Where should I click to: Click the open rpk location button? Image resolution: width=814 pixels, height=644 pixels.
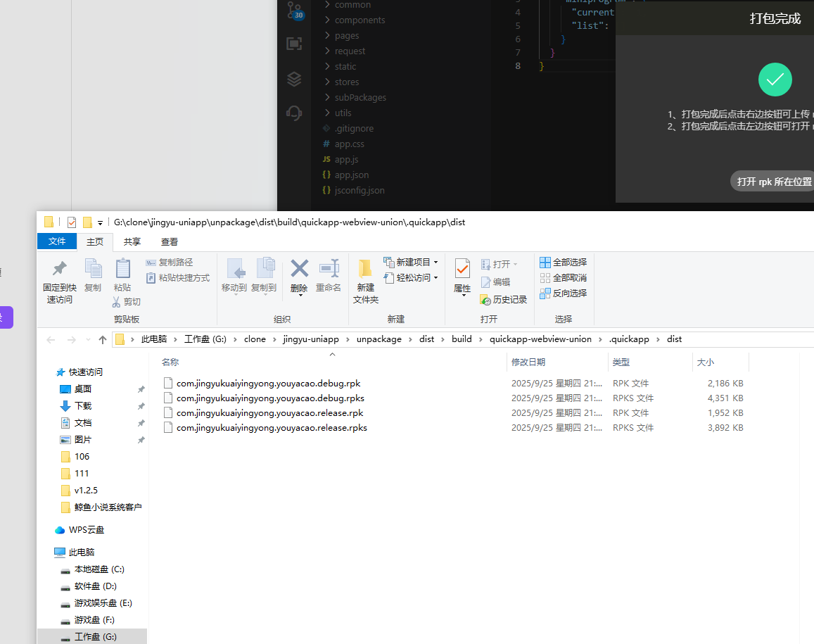click(772, 182)
